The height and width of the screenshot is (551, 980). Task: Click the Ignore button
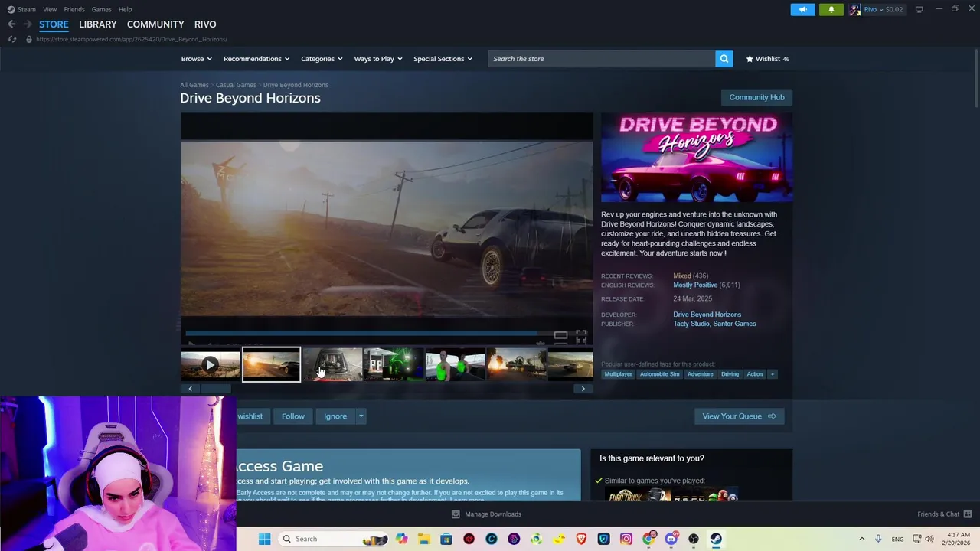(x=335, y=416)
